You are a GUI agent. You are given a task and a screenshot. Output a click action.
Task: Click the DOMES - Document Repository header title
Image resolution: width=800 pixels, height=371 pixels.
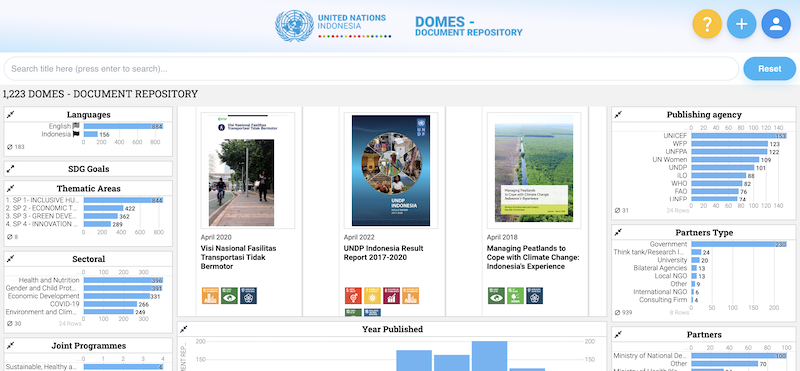[468, 26]
